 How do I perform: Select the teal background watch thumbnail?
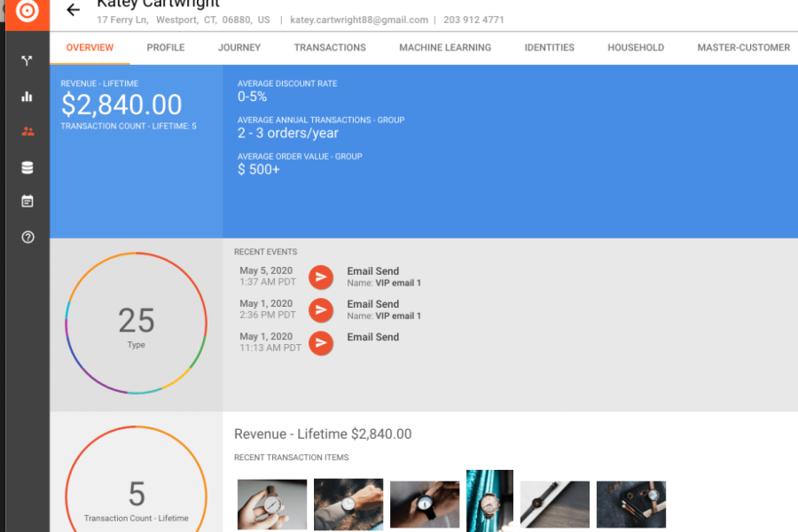(x=489, y=501)
